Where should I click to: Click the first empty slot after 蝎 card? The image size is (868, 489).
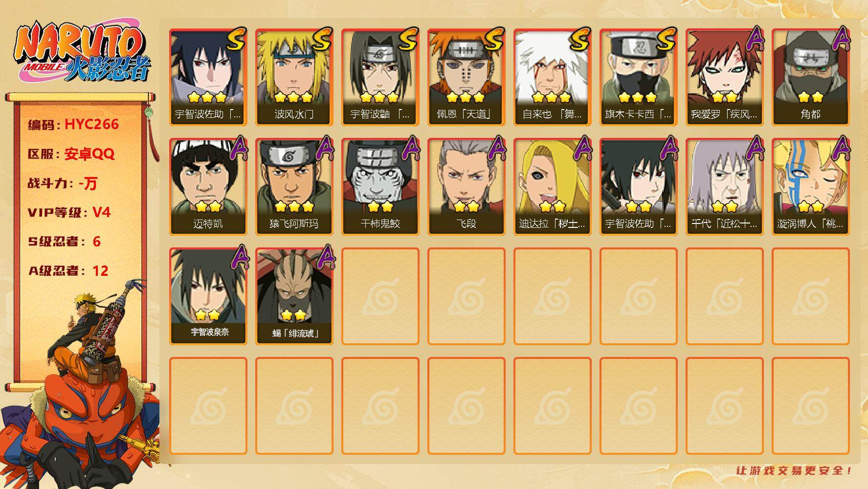tap(380, 296)
